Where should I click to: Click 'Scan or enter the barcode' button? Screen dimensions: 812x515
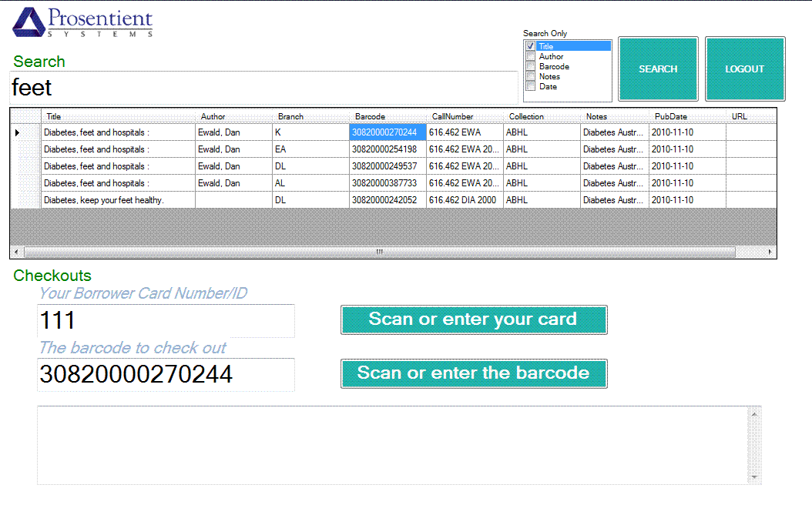pos(473,373)
